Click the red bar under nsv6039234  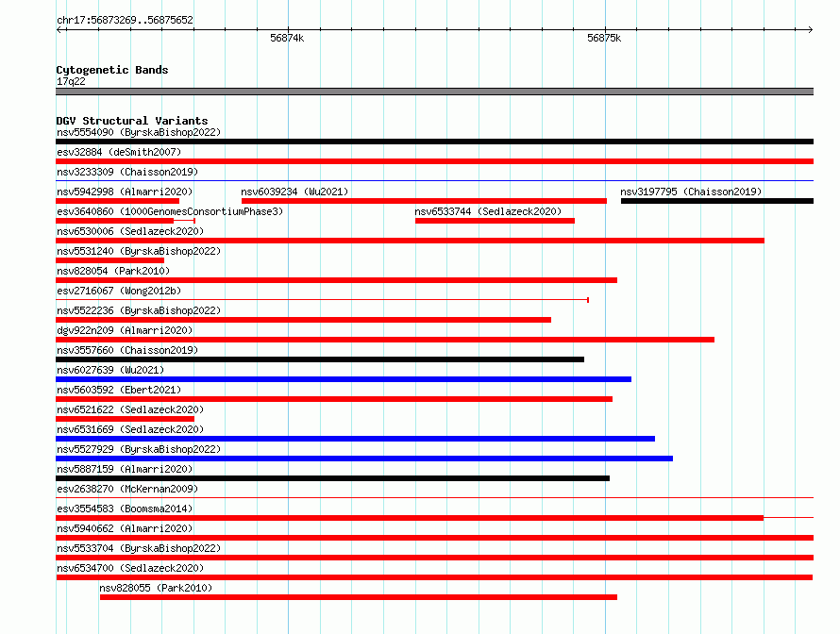(424, 201)
